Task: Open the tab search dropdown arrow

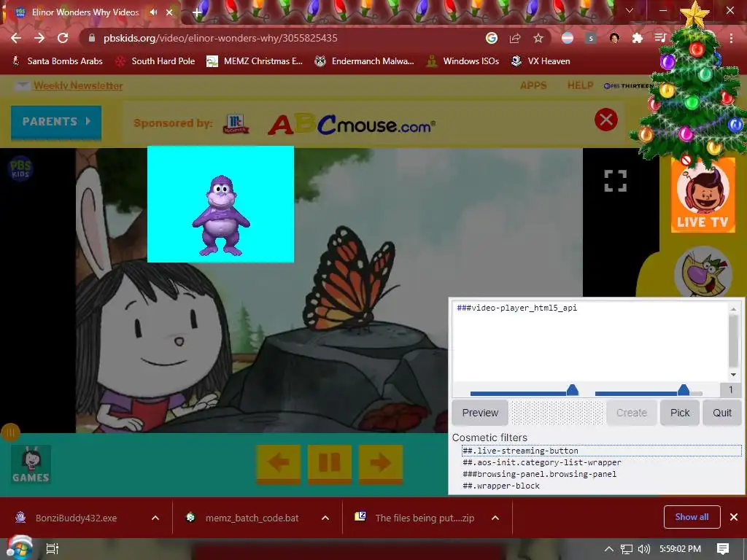Action: 630,10
